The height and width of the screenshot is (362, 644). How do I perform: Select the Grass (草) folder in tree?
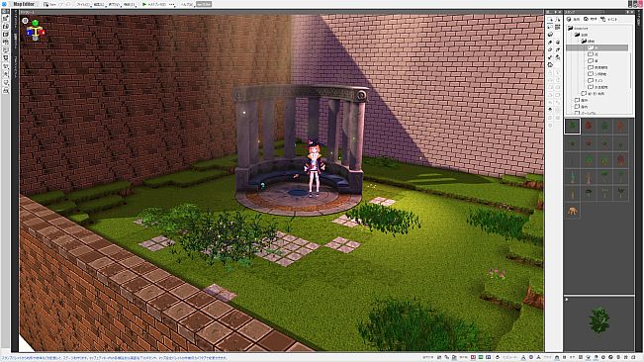(593, 60)
